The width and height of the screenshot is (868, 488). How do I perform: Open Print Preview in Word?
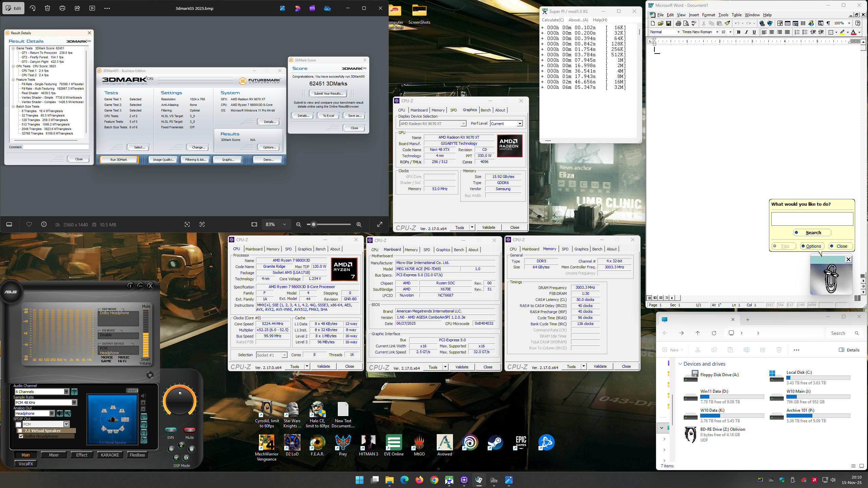click(x=686, y=23)
